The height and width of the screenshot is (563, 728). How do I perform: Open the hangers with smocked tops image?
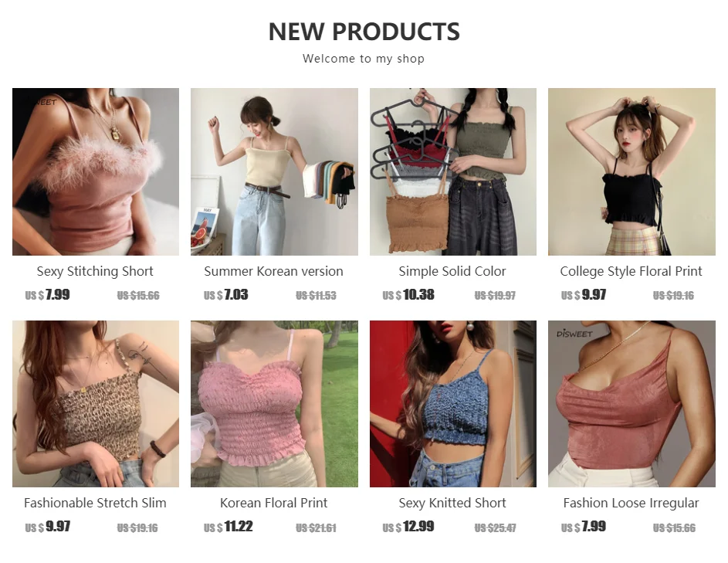point(453,171)
